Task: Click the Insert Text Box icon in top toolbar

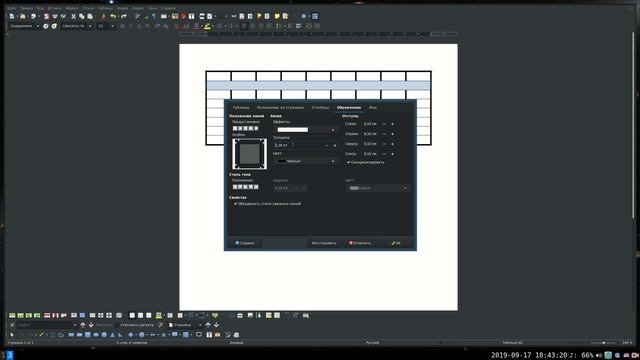Action: coord(191,16)
